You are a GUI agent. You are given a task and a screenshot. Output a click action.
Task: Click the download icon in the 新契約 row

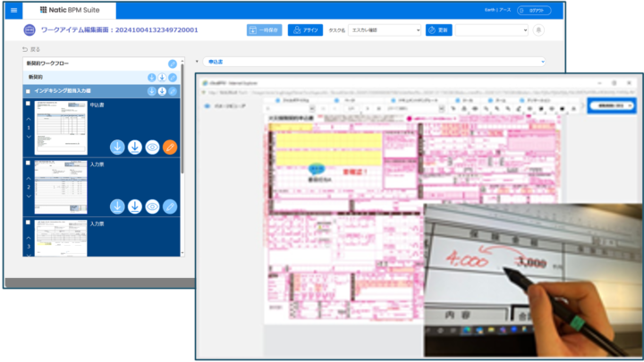tap(151, 78)
